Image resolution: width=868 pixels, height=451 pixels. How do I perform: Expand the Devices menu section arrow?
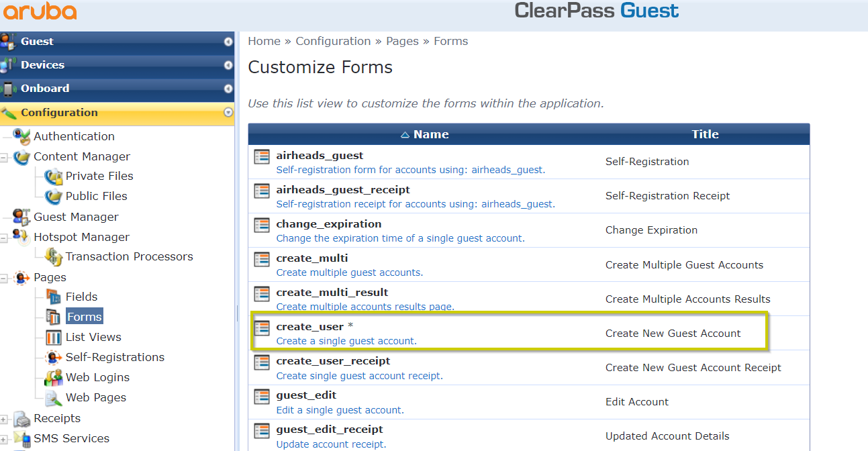tap(228, 65)
